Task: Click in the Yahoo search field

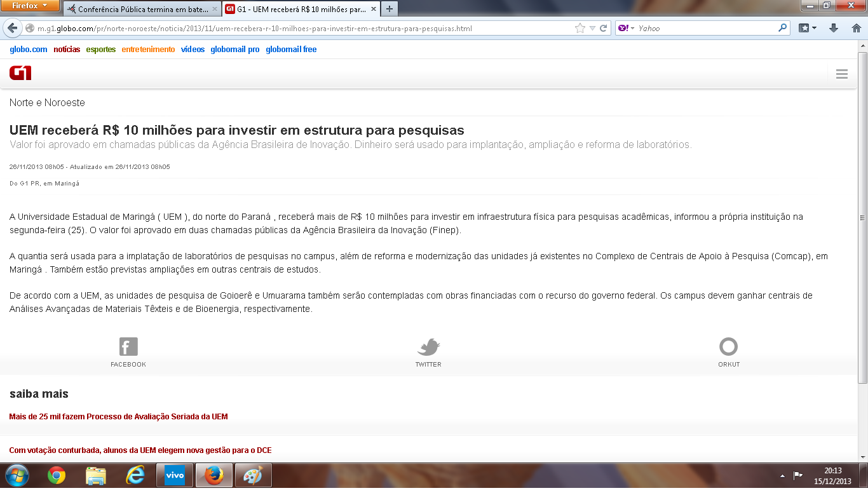Action: pos(705,29)
